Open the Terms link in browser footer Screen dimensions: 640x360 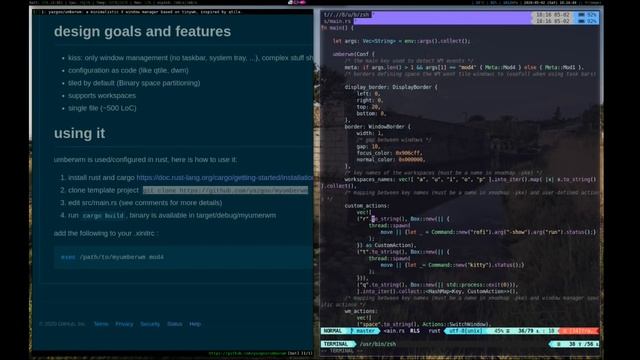(101, 324)
